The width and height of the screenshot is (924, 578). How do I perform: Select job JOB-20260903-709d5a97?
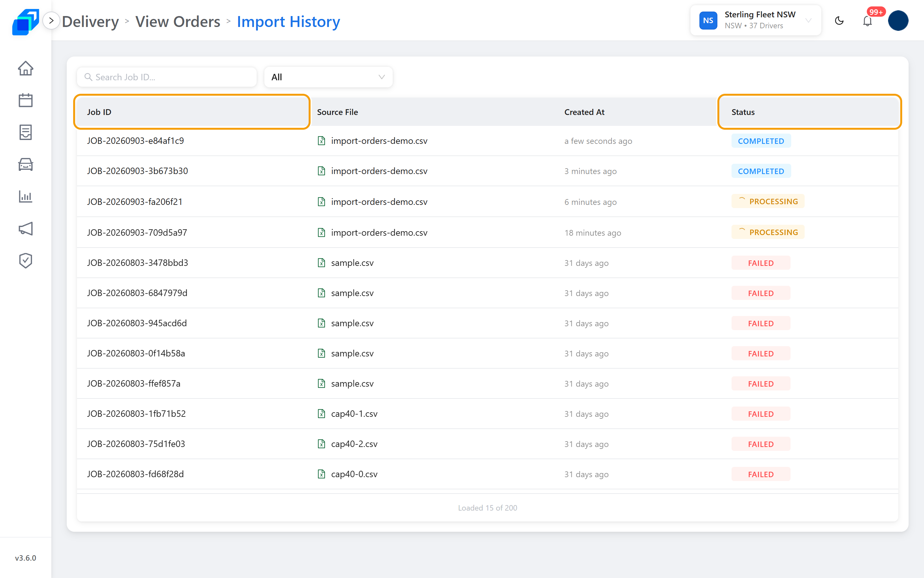pyautogui.click(x=137, y=232)
